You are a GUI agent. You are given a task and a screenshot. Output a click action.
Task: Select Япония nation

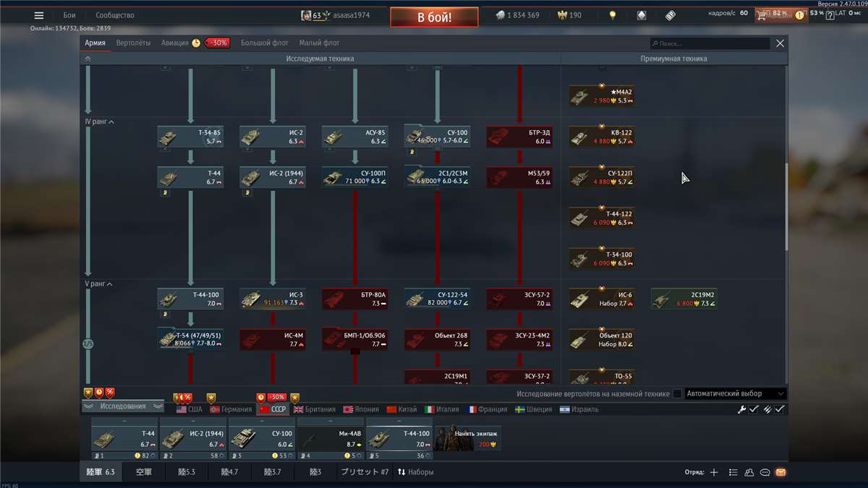tap(362, 409)
